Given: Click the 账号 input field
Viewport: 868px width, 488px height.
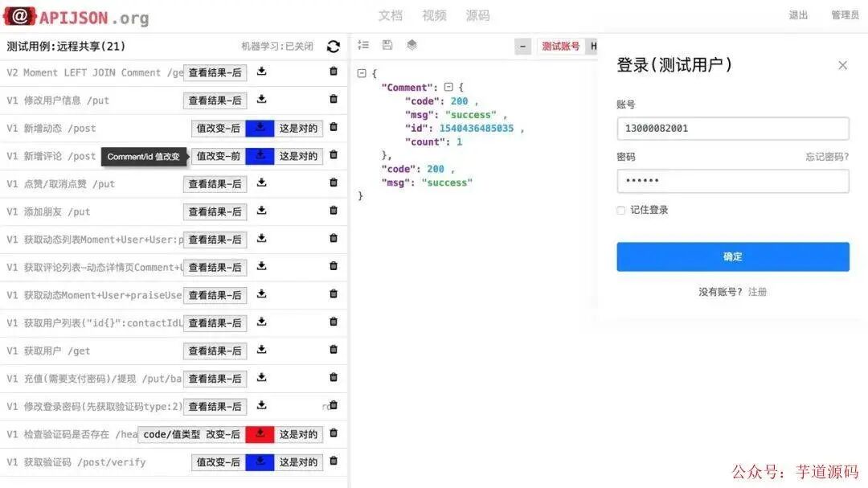Looking at the screenshot, I should [x=733, y=129].
